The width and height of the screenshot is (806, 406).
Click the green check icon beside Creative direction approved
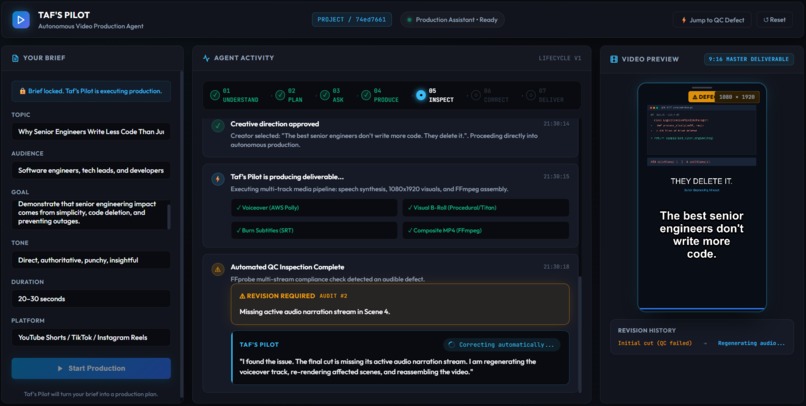(x=218, y=125)
